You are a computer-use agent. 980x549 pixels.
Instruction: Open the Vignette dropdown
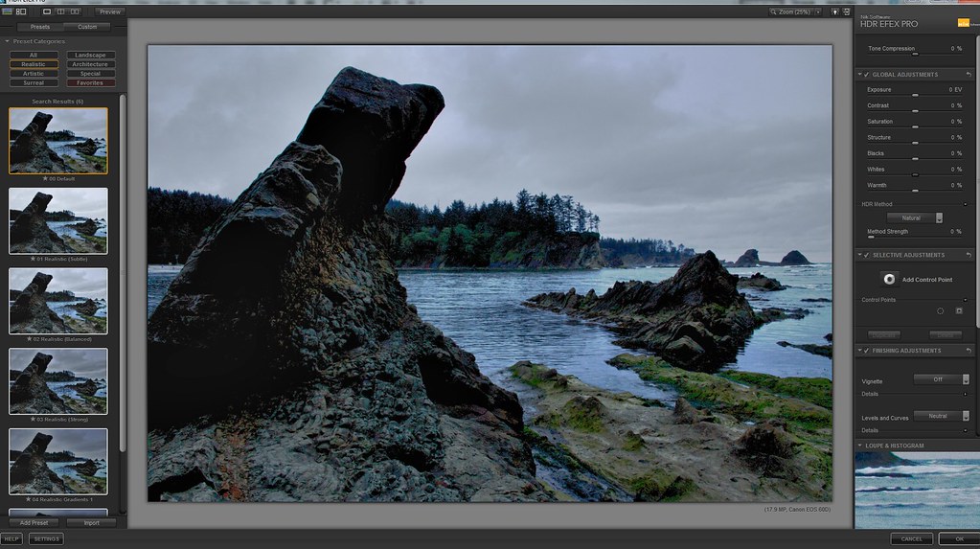(x=942, y=379)
